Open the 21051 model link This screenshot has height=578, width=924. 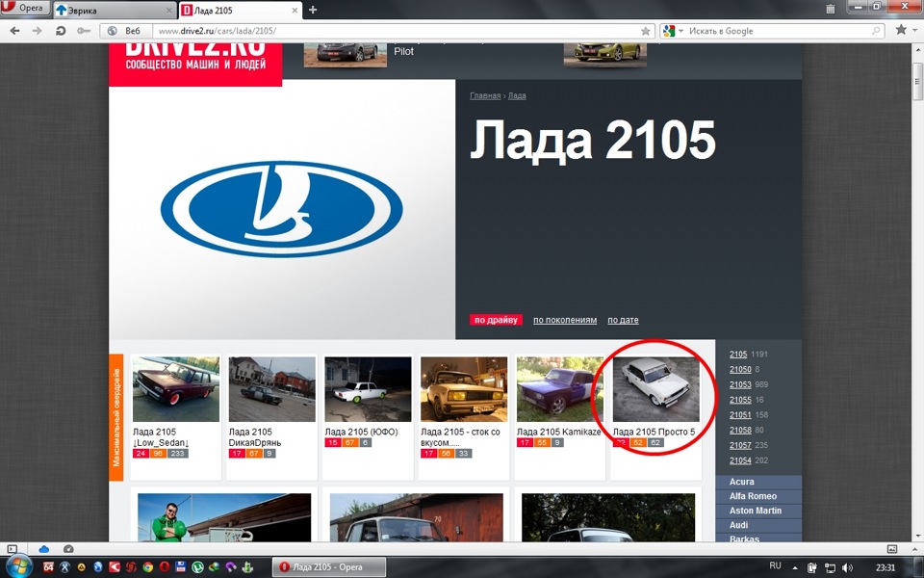(x=740, y=414)
